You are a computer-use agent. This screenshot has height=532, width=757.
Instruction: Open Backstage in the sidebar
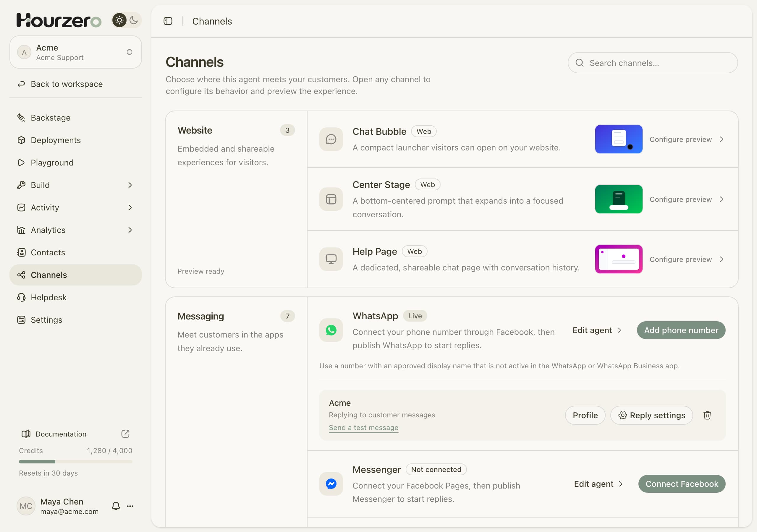pyautogui.click(x=75, y=118)
